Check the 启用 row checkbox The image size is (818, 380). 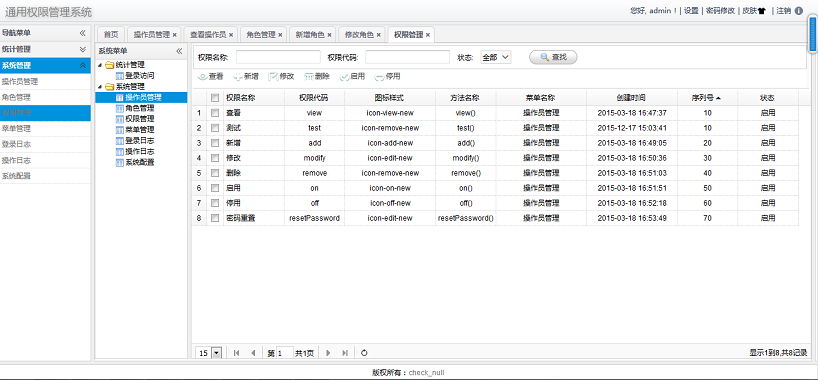click(x=215, y=188)
